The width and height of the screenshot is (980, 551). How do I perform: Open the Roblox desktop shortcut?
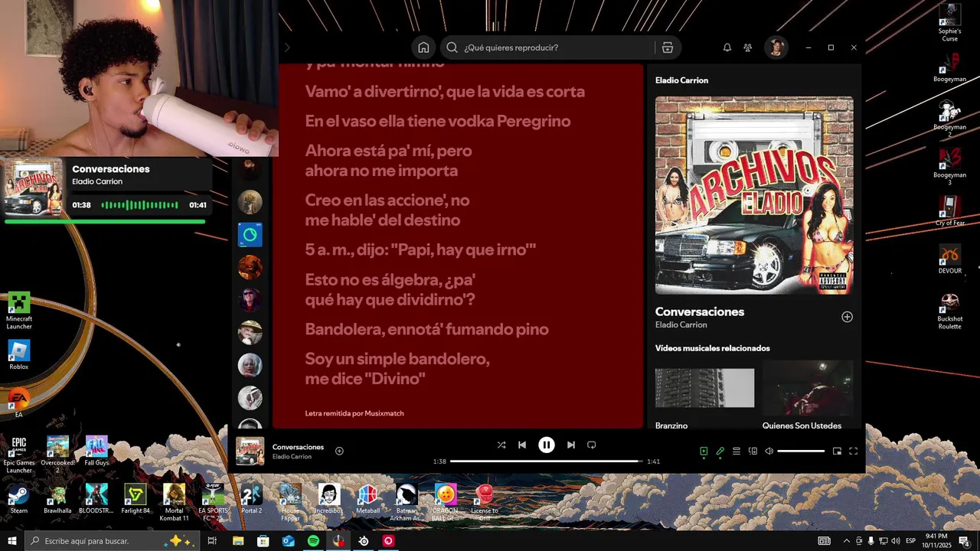[x=19, y=355]
